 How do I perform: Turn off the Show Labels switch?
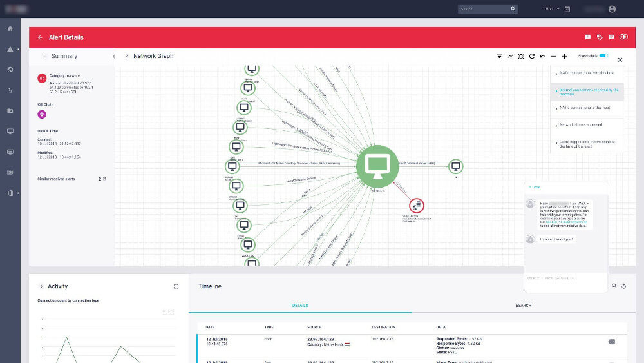[x=603, y=56]
